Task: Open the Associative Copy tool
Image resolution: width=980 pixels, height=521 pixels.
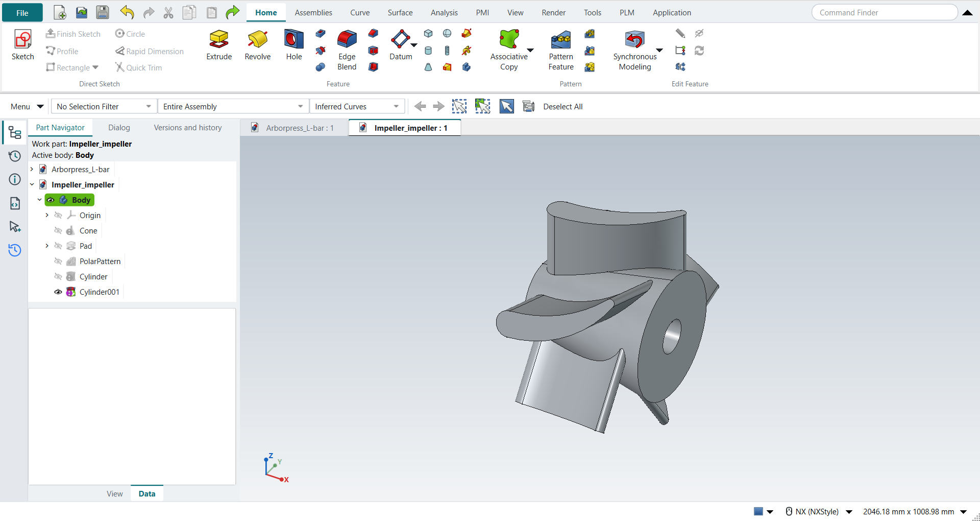Action: pos(509,50)
